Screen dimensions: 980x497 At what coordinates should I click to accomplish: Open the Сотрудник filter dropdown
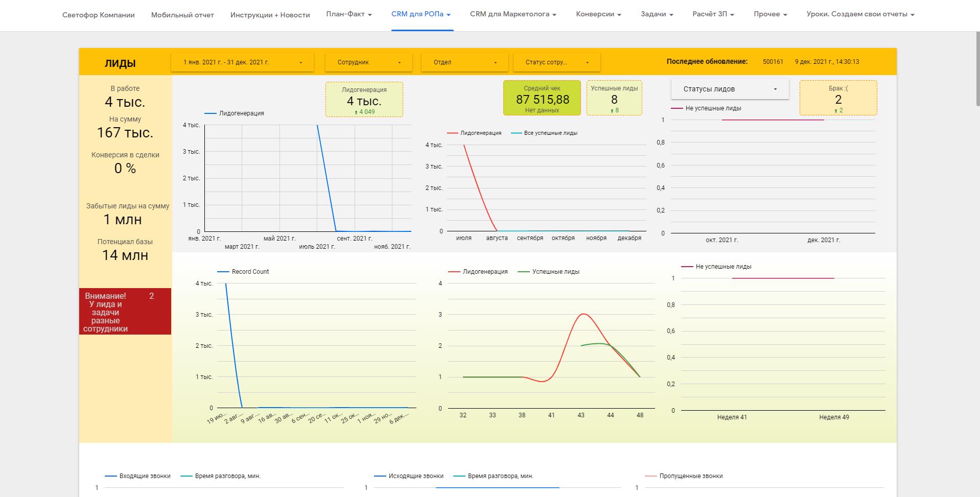[368, 62]
